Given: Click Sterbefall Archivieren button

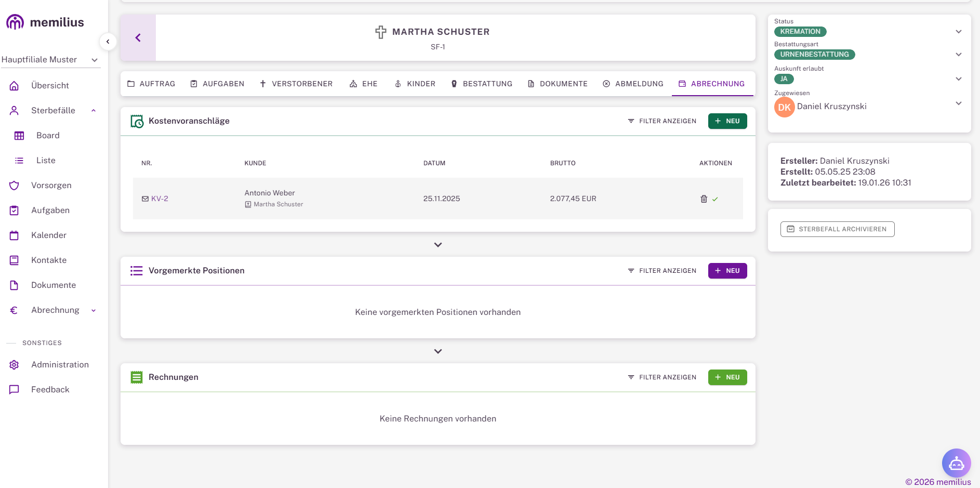Looking at the screenshot, I should point(837,229).
